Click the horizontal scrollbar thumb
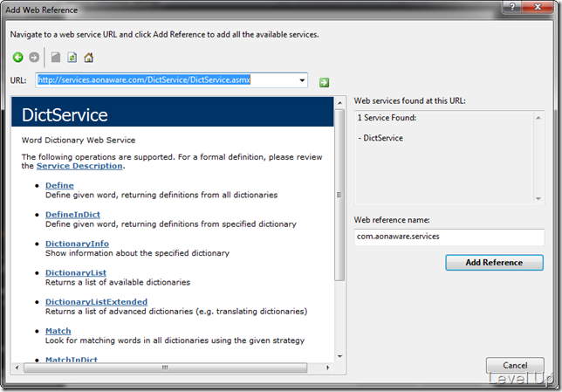Screen dimensions: 562x392 (x=165, y=368)
